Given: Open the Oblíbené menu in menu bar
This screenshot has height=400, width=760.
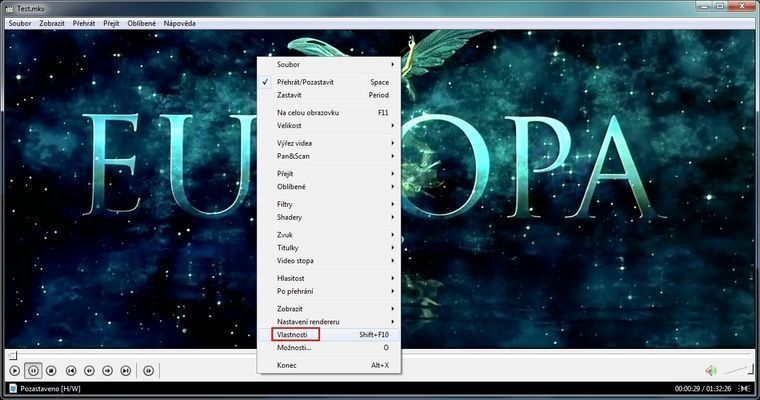Looking at the screenshot, I should [x=142, y=23].
